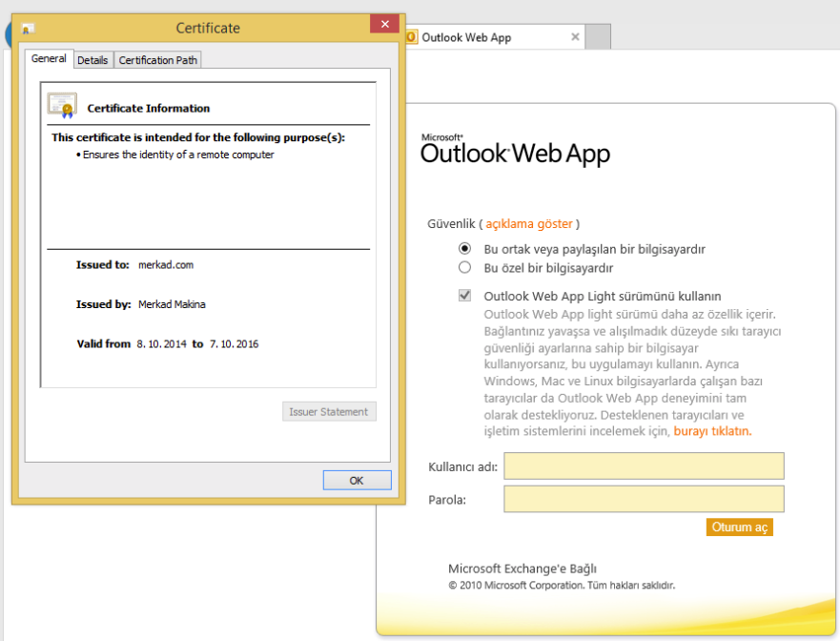Select 'Bu ortak veya paylaşılan bir bilgisayardır' radio
The height and width of the screenshot is (641, 840).
click(464, 249)
